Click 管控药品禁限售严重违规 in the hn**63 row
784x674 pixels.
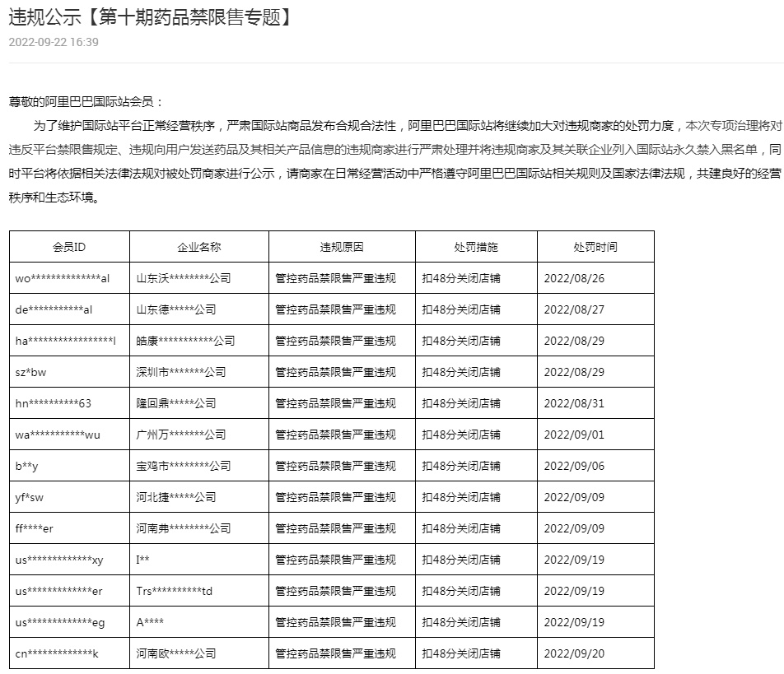tap(335, 403)
